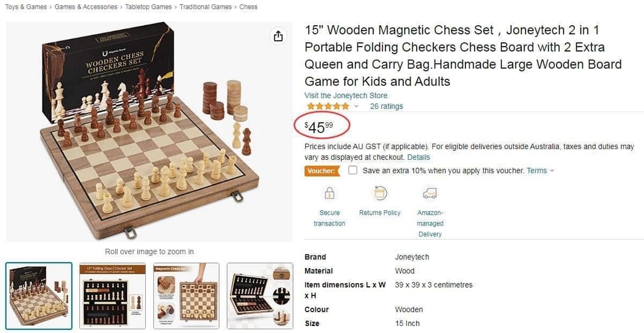Click the main chess set product image
644x333 pixels.
(149, 132)
